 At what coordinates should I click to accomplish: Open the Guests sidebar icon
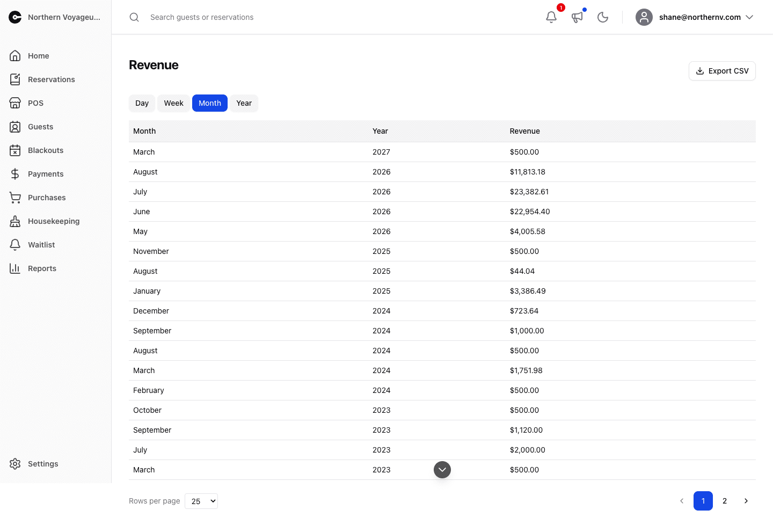[15, 127]
